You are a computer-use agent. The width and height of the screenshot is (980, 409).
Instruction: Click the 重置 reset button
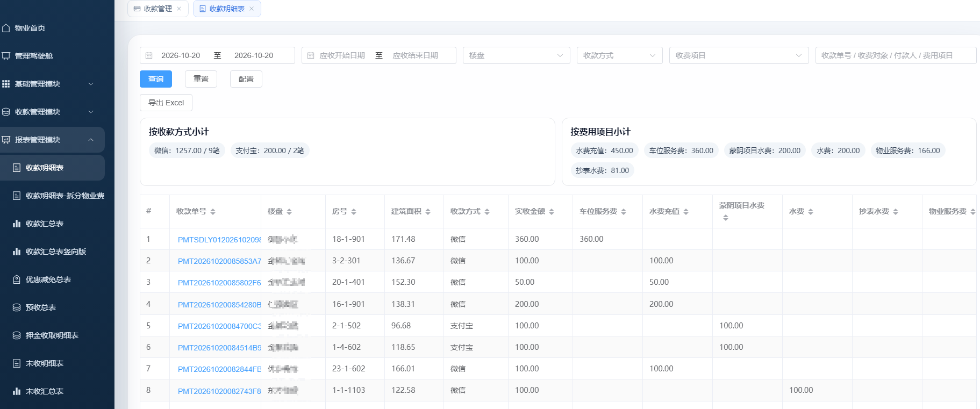tap(201, 79)
